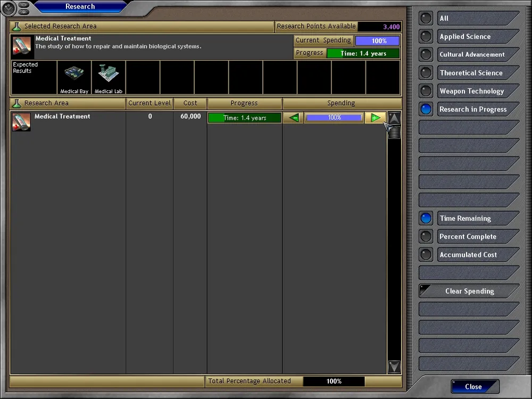Increase Medical Treatment spending with right arrow
The height and width of the screenshot is (399, 532).
(x=375, y=118)
